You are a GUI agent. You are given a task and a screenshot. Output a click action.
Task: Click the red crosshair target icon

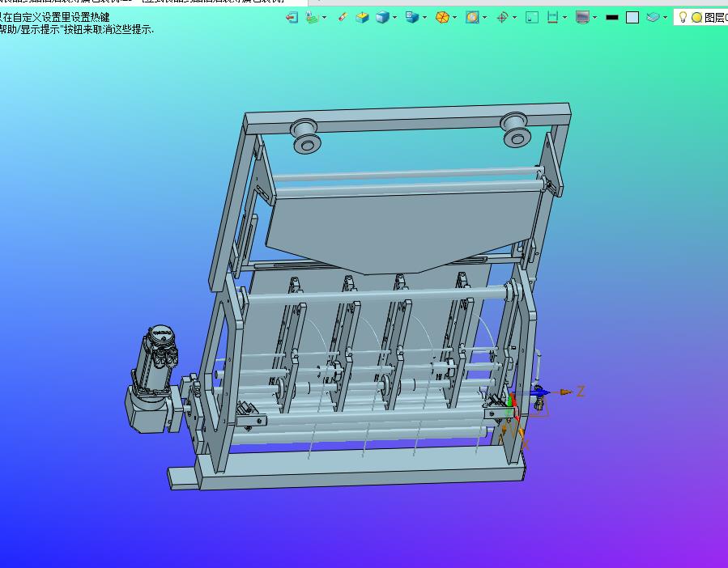tap(502, 18)
